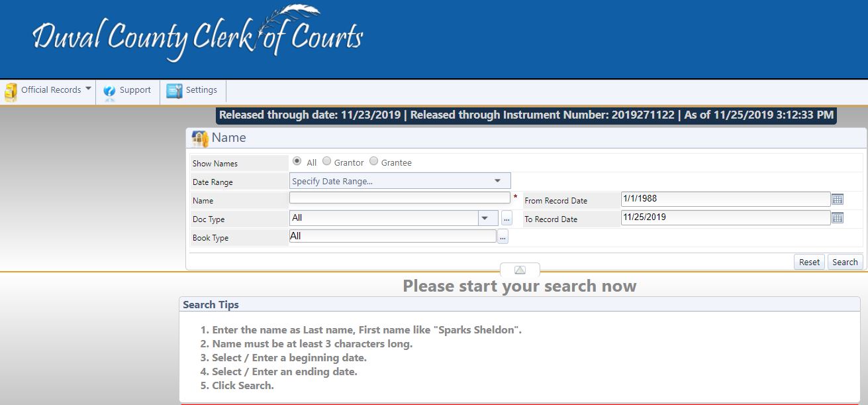Screen dimensions: 868x405
Task: Open the Support menu item
Action: point(128,91)
